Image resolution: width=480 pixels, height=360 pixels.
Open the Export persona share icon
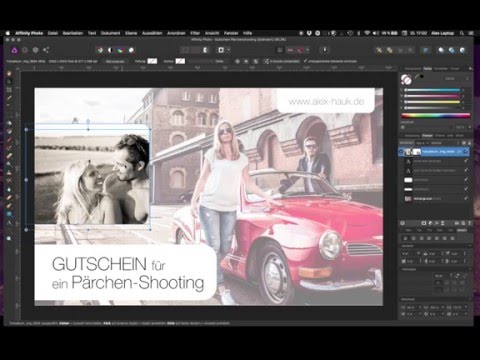[46, 50]
